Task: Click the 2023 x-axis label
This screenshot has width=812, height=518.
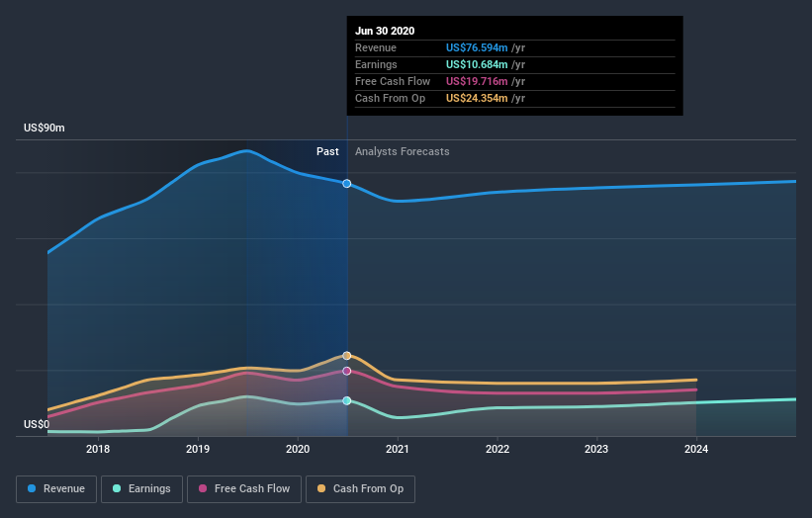Action: click(596, 449)
